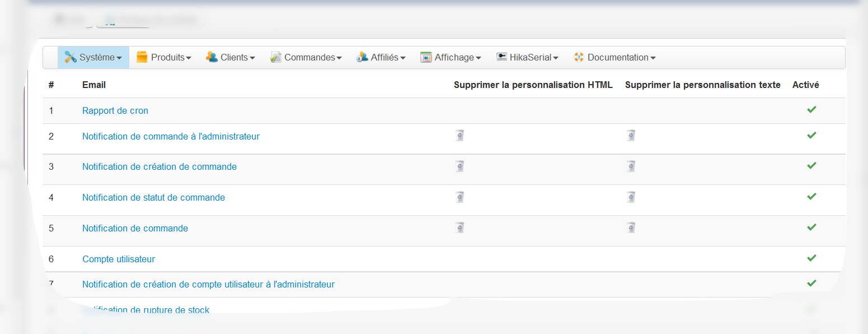This screenshot has height=334, width=868.
Task: Expand the Commandes dropdown menu
Action: pyautogui.click(x=306, y=57)
